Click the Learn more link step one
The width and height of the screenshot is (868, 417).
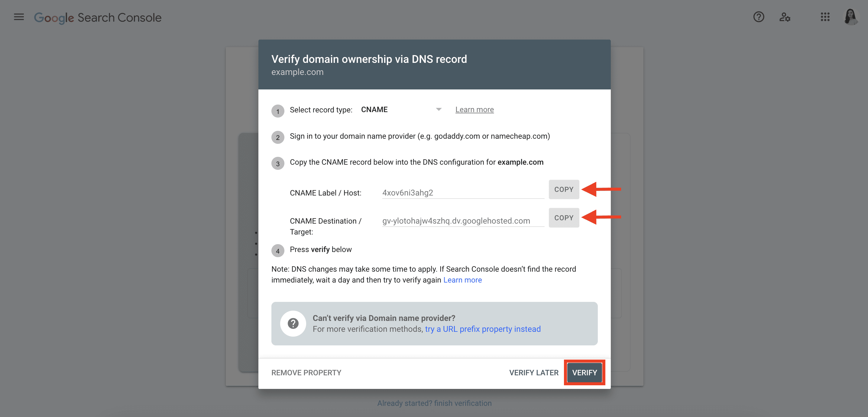pyautogui.click(x=474, y=109)
